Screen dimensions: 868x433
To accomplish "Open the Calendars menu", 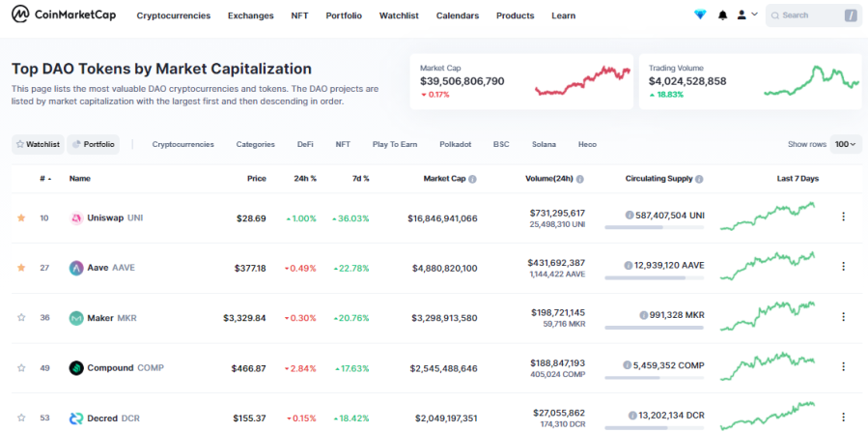I will (x=458, y=15).
